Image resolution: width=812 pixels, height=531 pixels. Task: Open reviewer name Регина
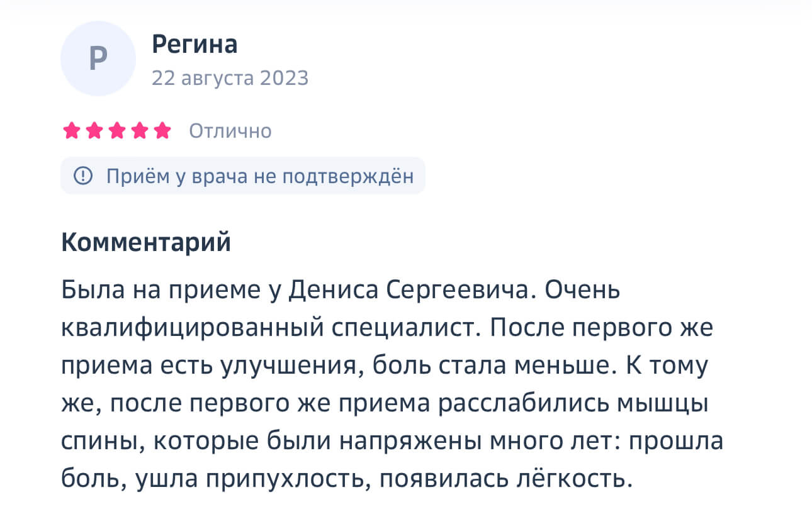pyautogui.click(x=195, y=45)
